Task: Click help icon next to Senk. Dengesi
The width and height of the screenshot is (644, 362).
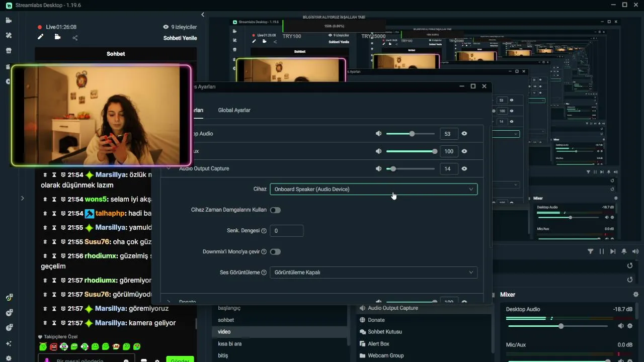Action: point(264,231)
